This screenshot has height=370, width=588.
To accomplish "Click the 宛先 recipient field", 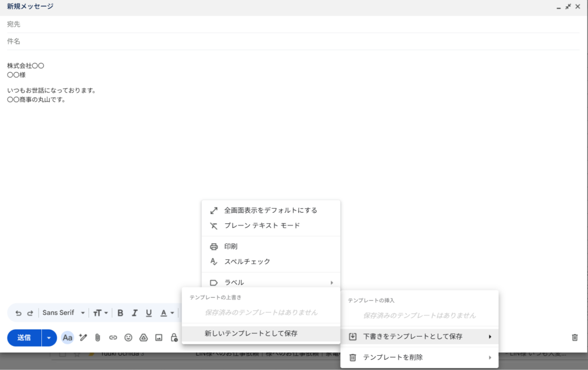I will 287,24.
